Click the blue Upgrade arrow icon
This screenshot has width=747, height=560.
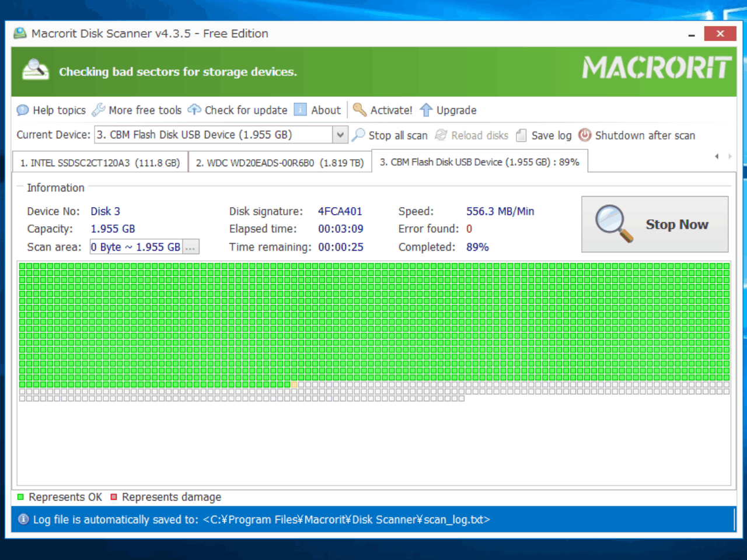click(426, 110)
